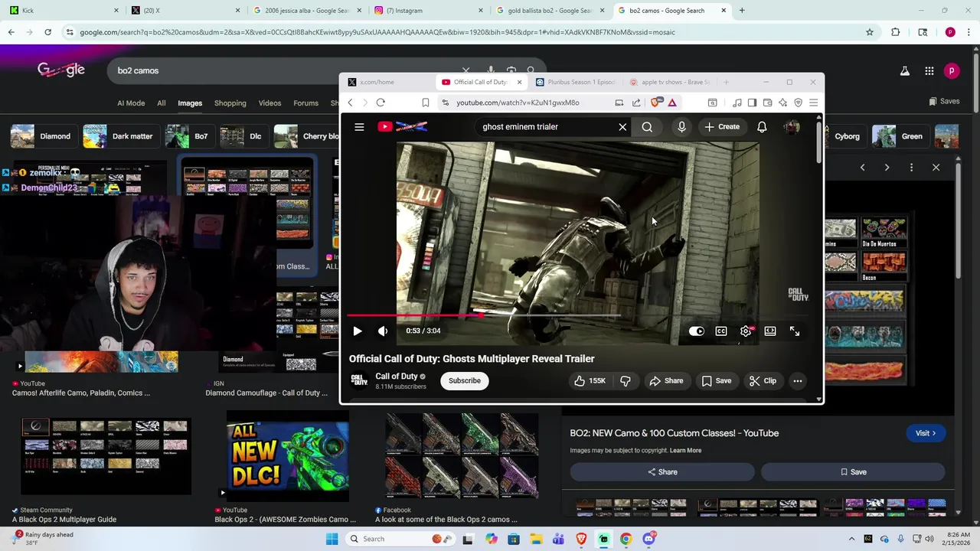The height and width of the screenshot is (551, 980).
Task: Open Brave Rewards triangle icon
Action: 672,103
